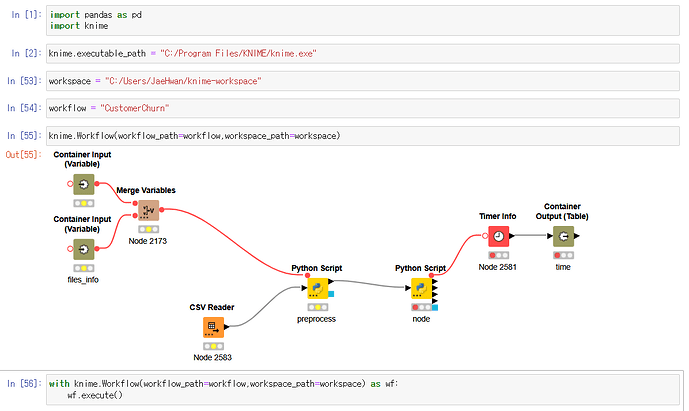Focus the workspace path code cell
Viewport: 689px width, 411px height.
point(363,81)
